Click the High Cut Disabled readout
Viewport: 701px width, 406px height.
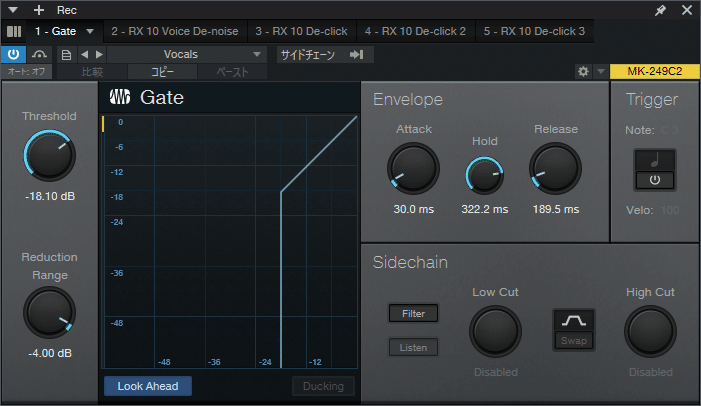click(650, 372)
